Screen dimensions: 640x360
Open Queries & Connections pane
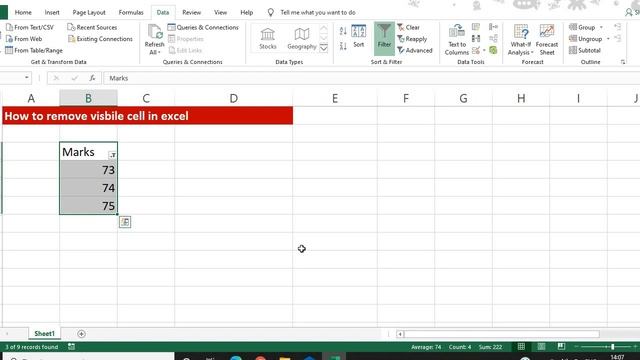click(x=203, y=27)
